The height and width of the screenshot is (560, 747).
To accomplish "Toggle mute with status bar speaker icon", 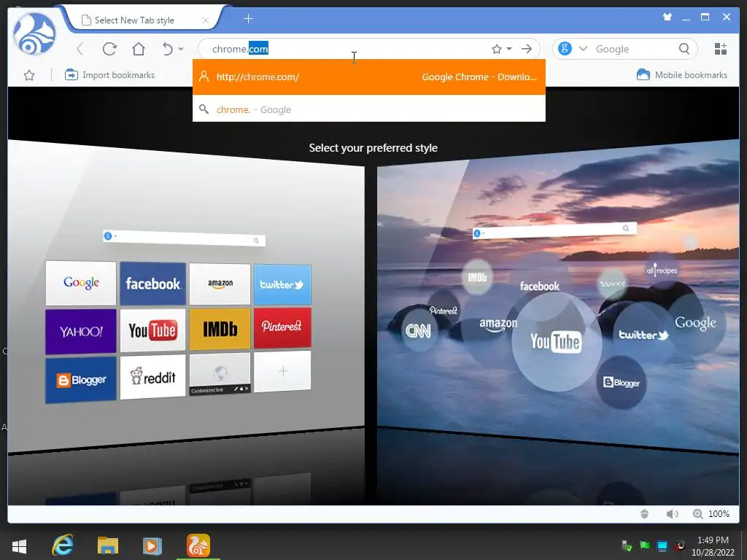I will point(672,514).
